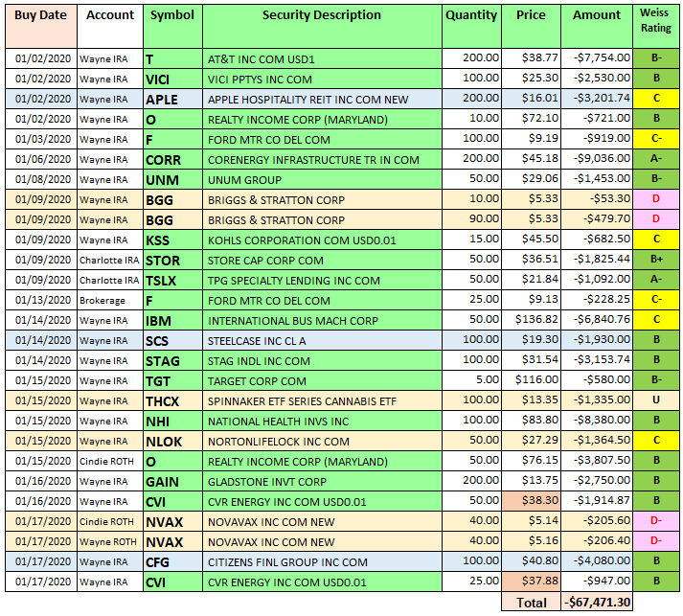
Task: Select the AT&T INC COM USD1 description
Action: click(x=261, y=59)
